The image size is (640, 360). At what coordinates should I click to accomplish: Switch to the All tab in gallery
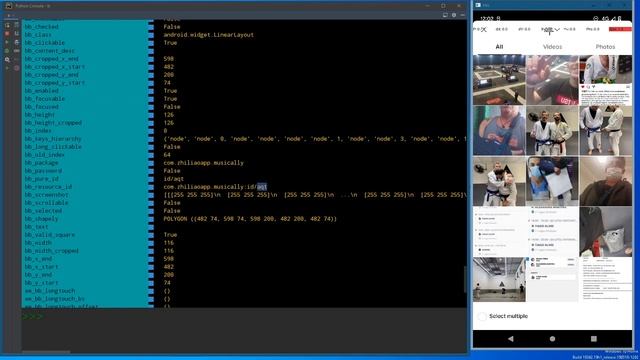499,47
